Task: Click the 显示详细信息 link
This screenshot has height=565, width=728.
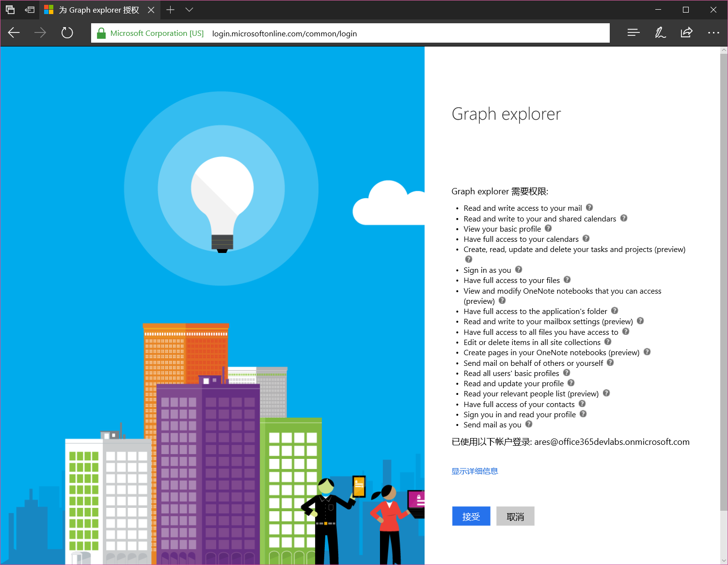Action: coord(475,471)
